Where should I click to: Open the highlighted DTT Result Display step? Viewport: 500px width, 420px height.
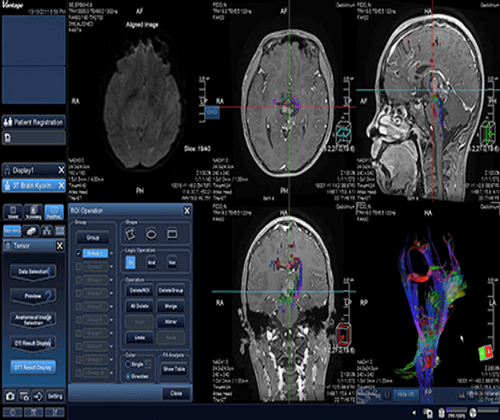pos(33,367)
